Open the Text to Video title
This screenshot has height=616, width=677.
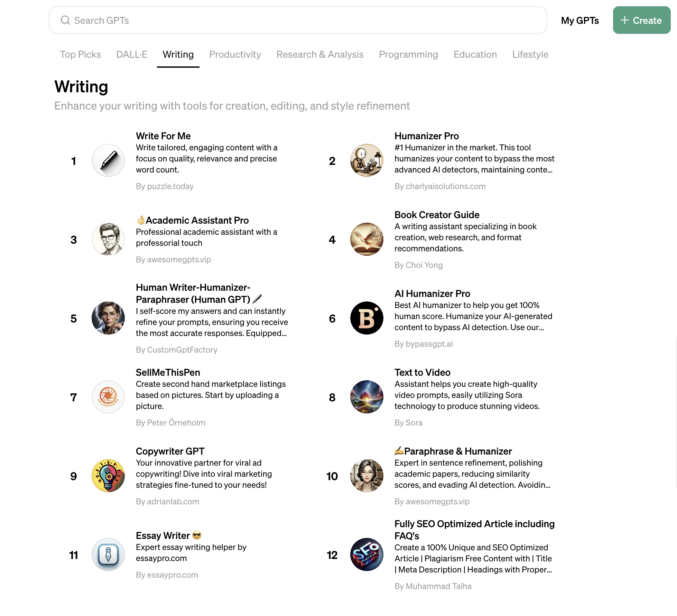pyautogui.click(x=423, y=373)
